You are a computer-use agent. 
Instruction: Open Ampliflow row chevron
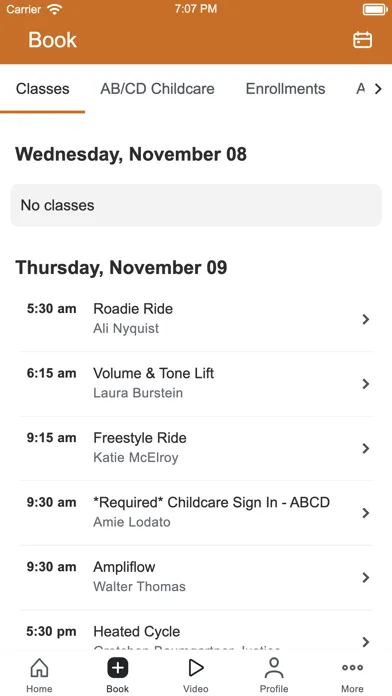[366, 577]
